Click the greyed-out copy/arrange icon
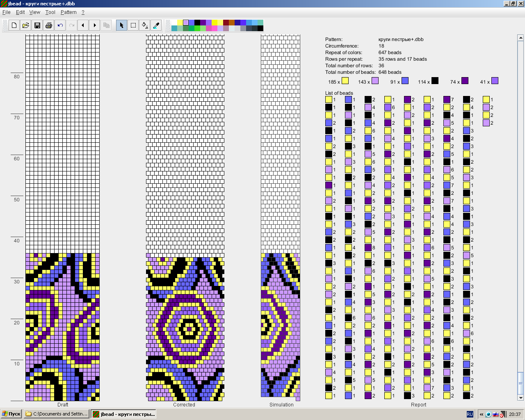The image size is (525, 420). click(106, 25)
